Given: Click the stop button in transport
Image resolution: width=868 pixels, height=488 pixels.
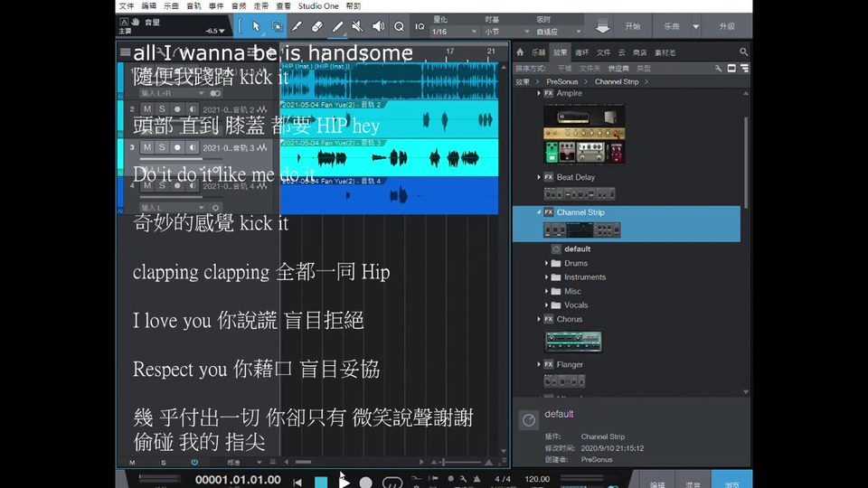Looking at the screenshot, I should (321, 483).
